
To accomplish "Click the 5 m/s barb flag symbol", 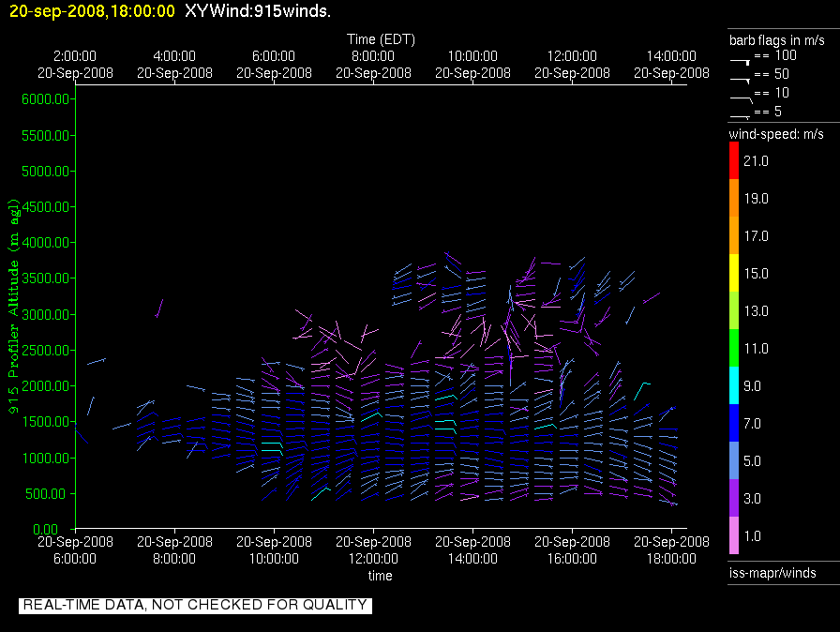I will [x=740, y=117].
